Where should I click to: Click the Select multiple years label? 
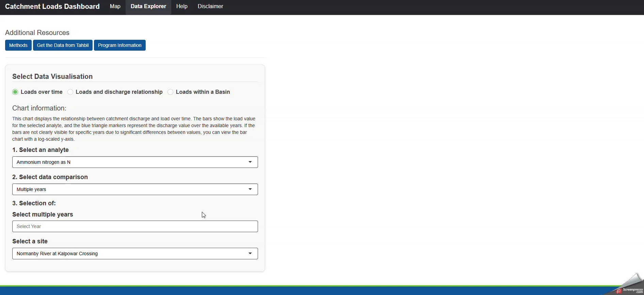pos(43,214)
